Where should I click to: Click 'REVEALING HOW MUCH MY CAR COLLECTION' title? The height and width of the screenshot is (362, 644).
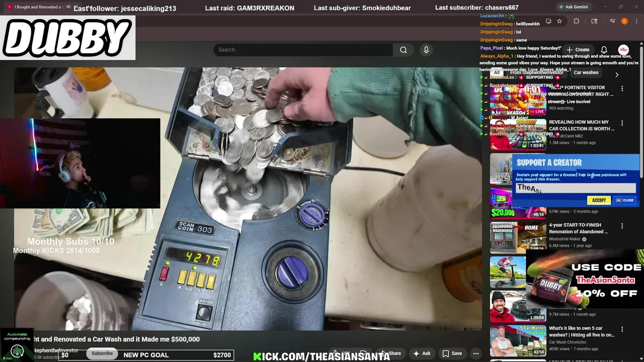[582, 125]
